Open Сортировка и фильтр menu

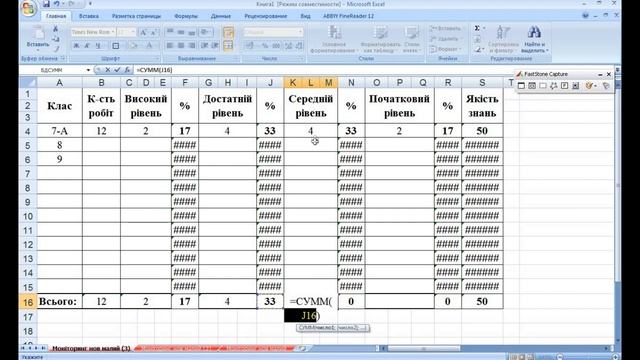503,39
